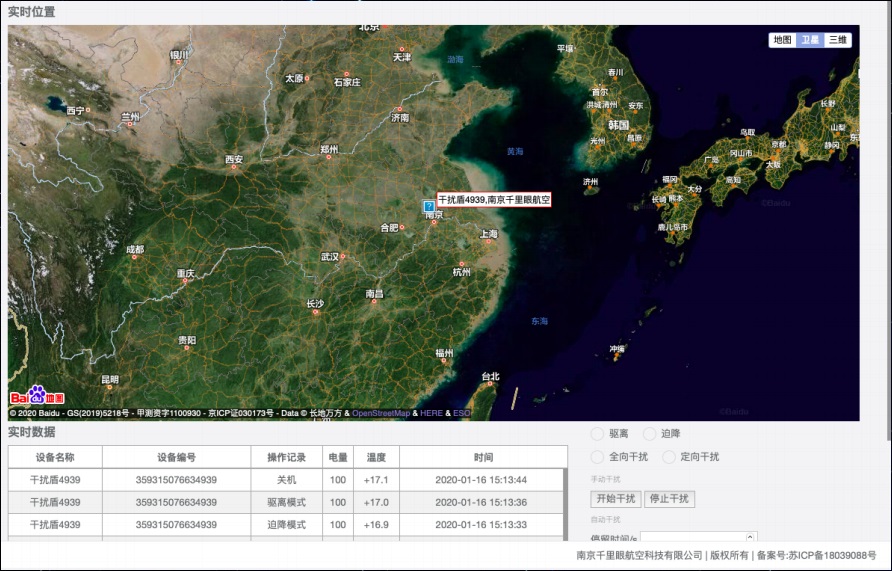Click the 停留时间 stepper field
Image resolution: width=892 pixels, height=571 pixels.
pyautogui.click(x=698, y=538)
